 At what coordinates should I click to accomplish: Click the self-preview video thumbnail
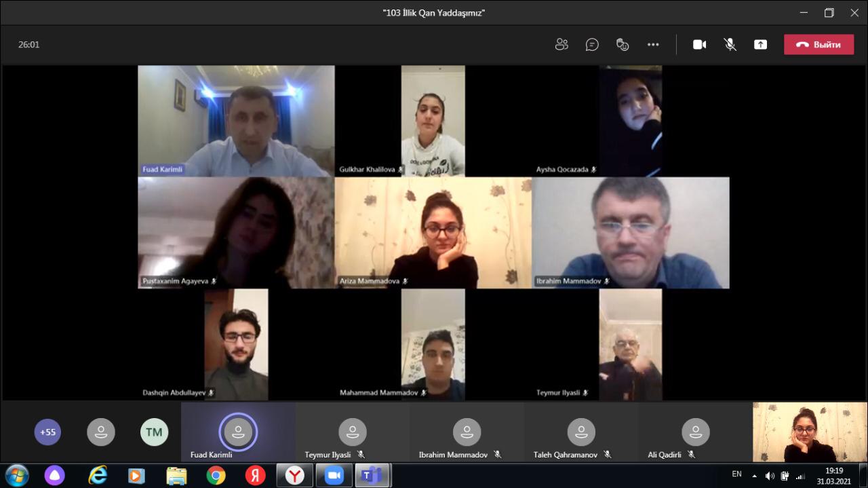click(810, 432)
